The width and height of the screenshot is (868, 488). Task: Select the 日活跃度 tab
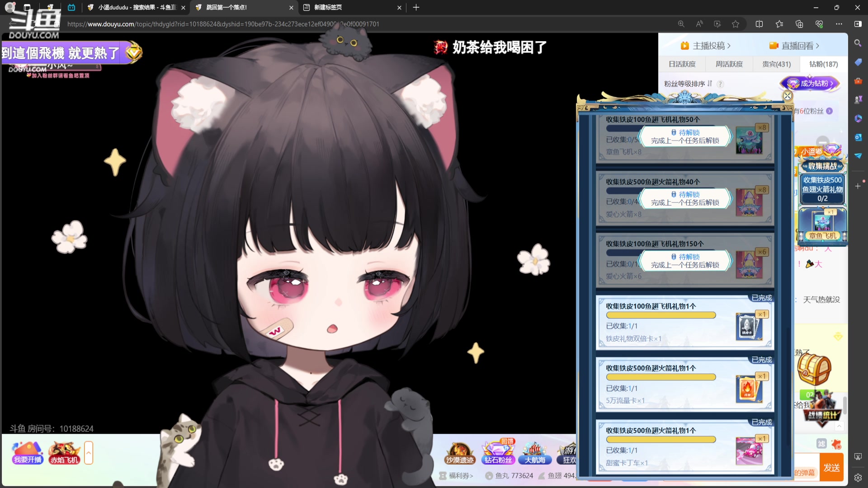click(x=682, y=64)
